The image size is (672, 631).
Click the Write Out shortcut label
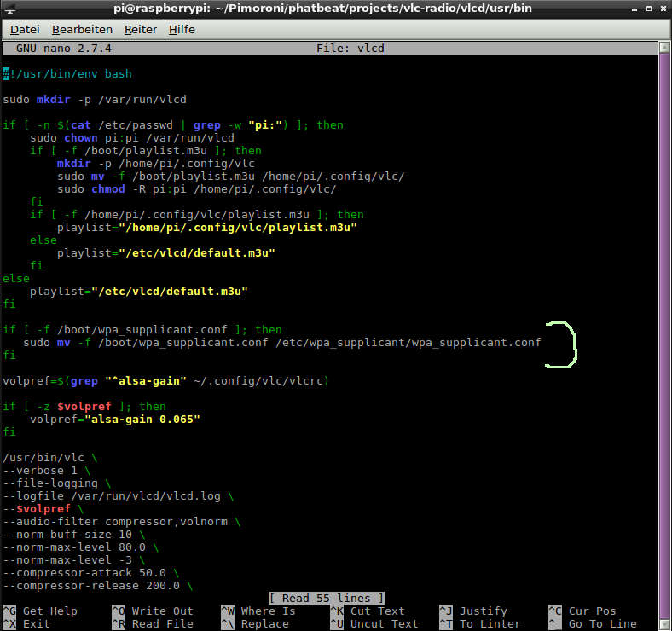pyautogui.click(x=162, y=611)
